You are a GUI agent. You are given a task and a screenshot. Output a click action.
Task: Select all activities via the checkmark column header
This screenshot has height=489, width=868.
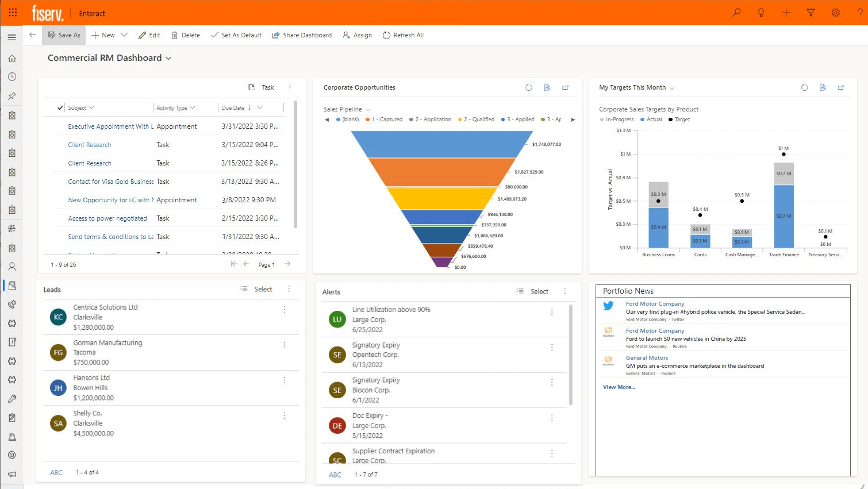[60, 107]
